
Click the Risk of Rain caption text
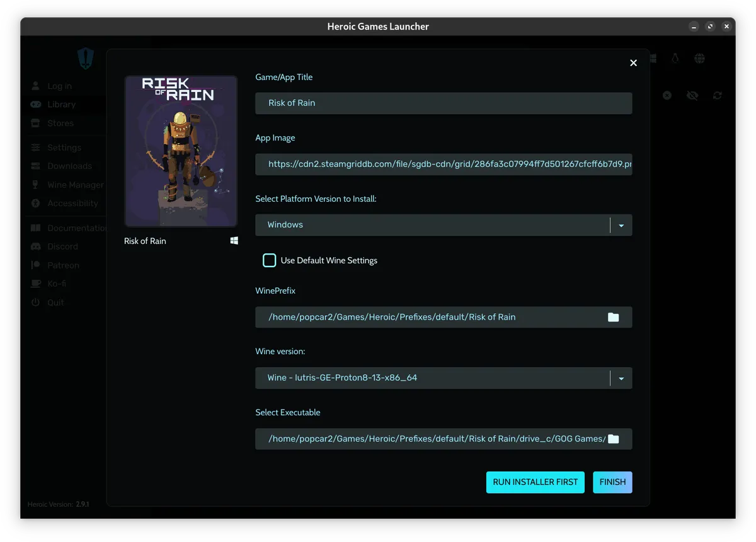[145, 241]
